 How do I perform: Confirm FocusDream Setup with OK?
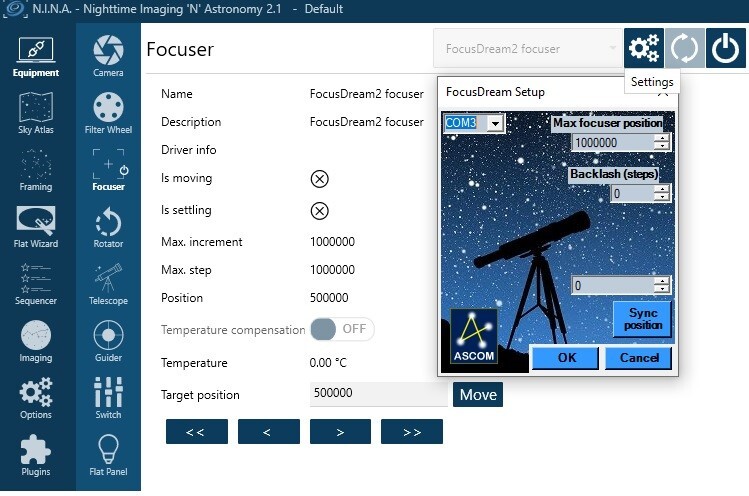tap(566, 358)
